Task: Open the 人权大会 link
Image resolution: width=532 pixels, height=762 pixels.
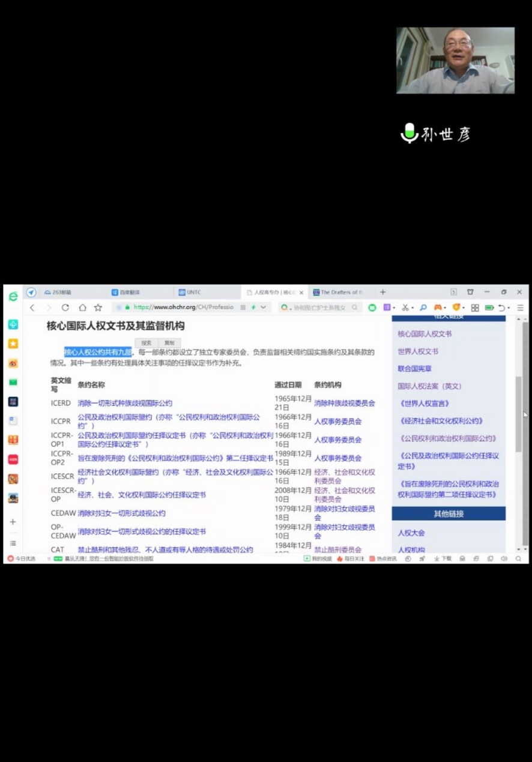Action: [411, 533]
